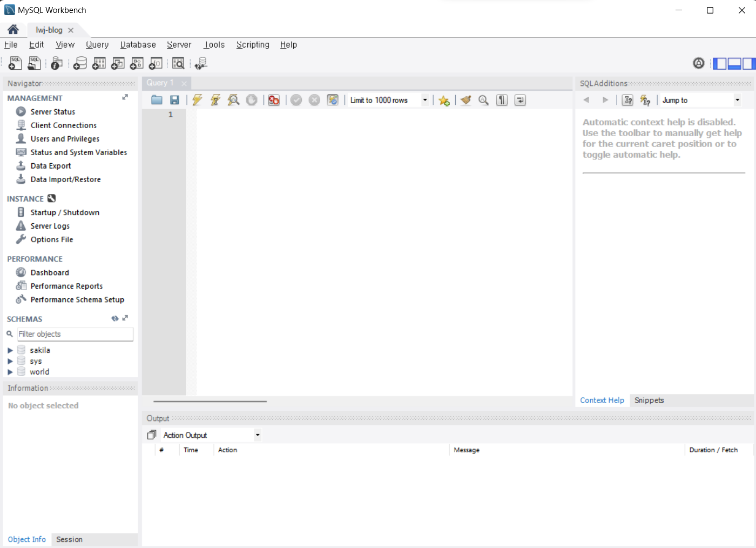Run EXPLAIN on statement with magnifier-lightning icon

pyautogui.click(x=233, y=100)
